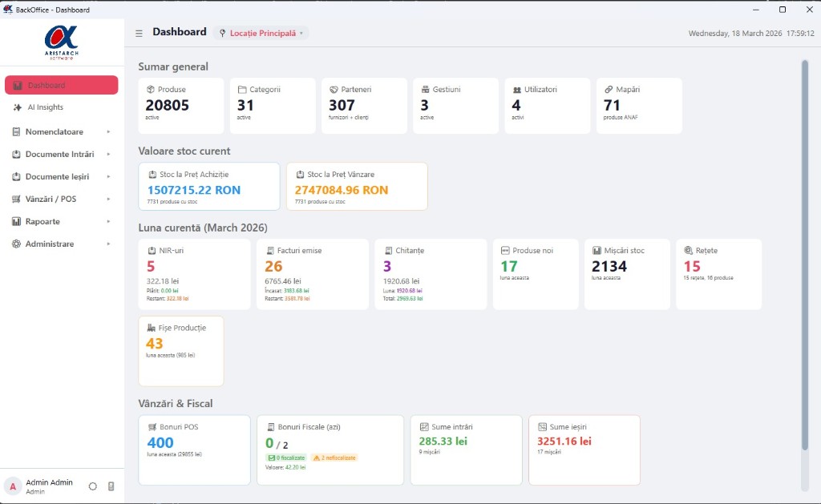The height and width of the screenshot is (504, 821).
Task: Open the Produse summary card
Action: [181, 106]
